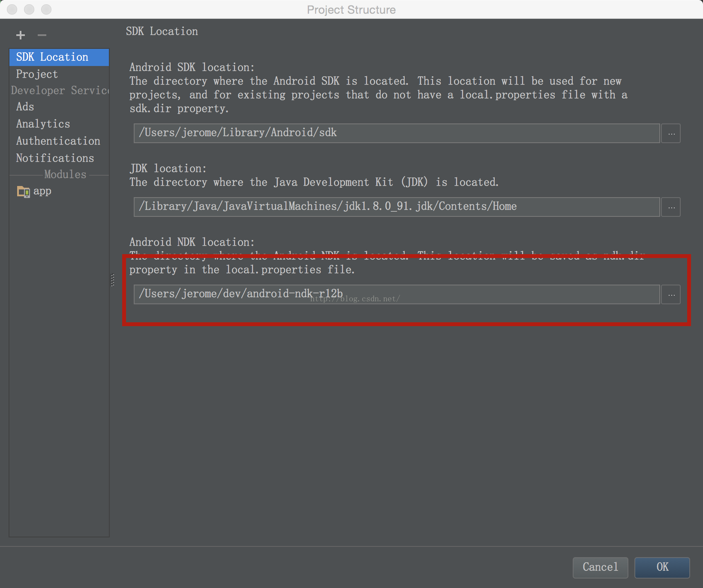Select Ads under Developer Services
This screenshot has width=703, height=588.
tap(25, 107)
